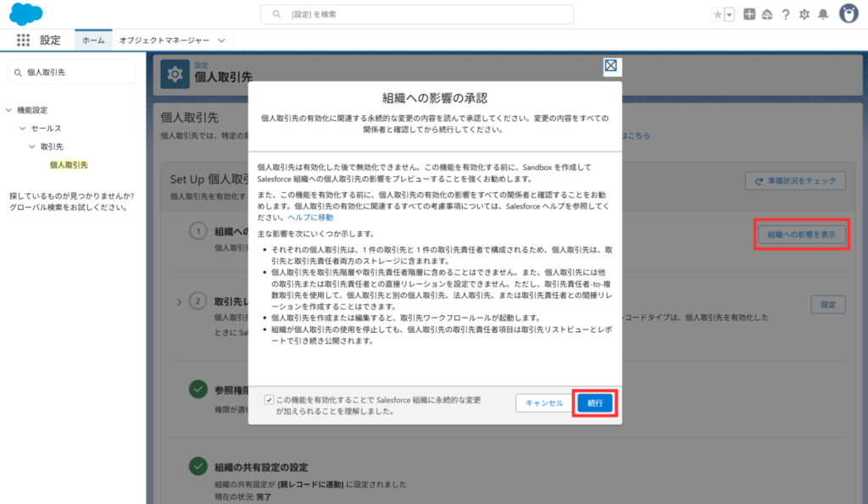This screenshot has height=504, width=868.
Task: Click the キャンセル button
Action: coord(544,403)
